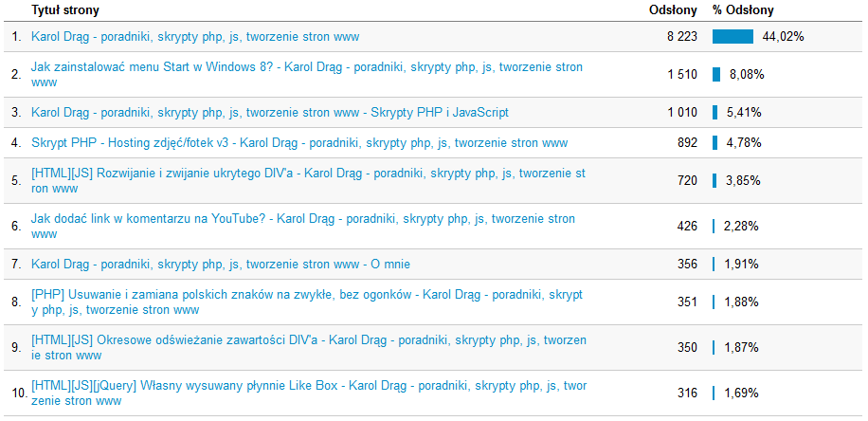Open the top-ranked Karol Drąg homepage link
This screenshot has height=421, width=868.
click(194, 37)
